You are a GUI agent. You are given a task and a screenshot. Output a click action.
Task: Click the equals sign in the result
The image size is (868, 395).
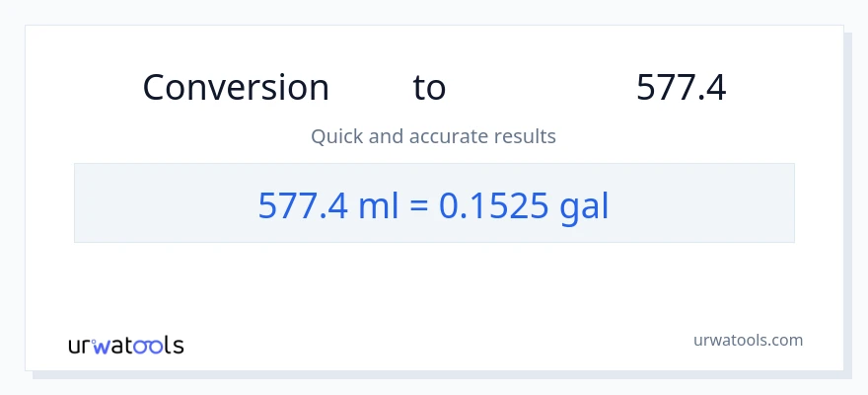point(416,205)
